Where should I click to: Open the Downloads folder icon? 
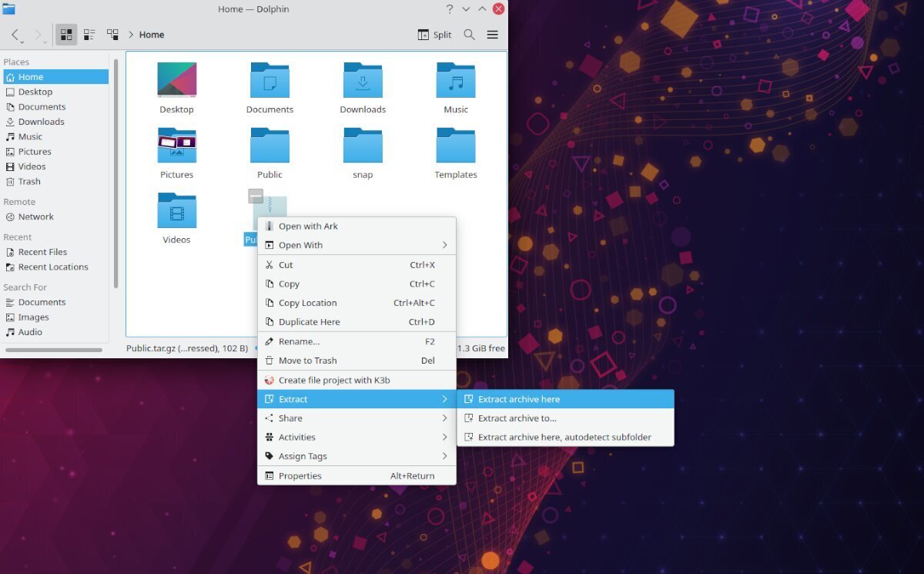coord(363,81)
